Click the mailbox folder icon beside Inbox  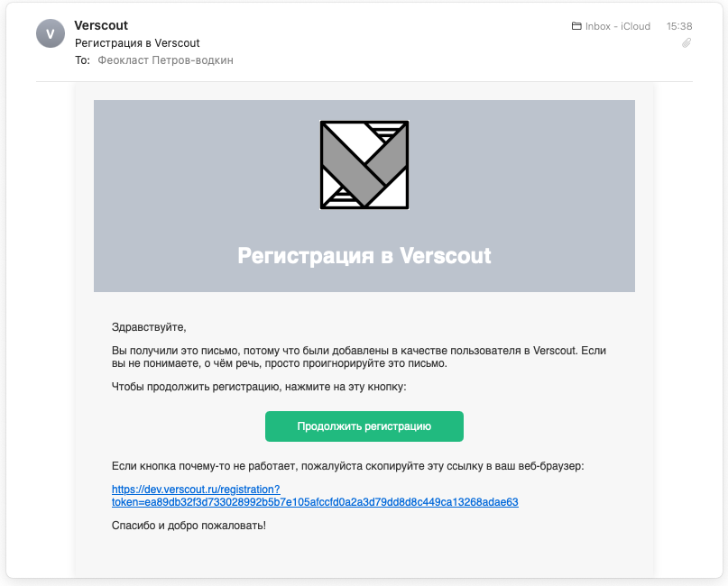coord(576,26)
